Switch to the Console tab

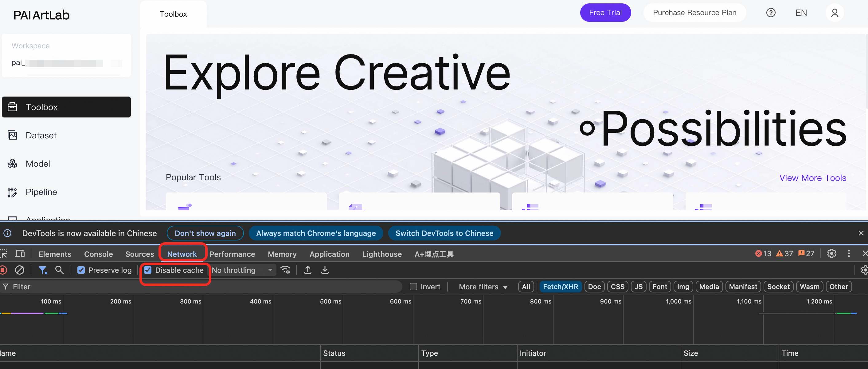tap(98, 254)
